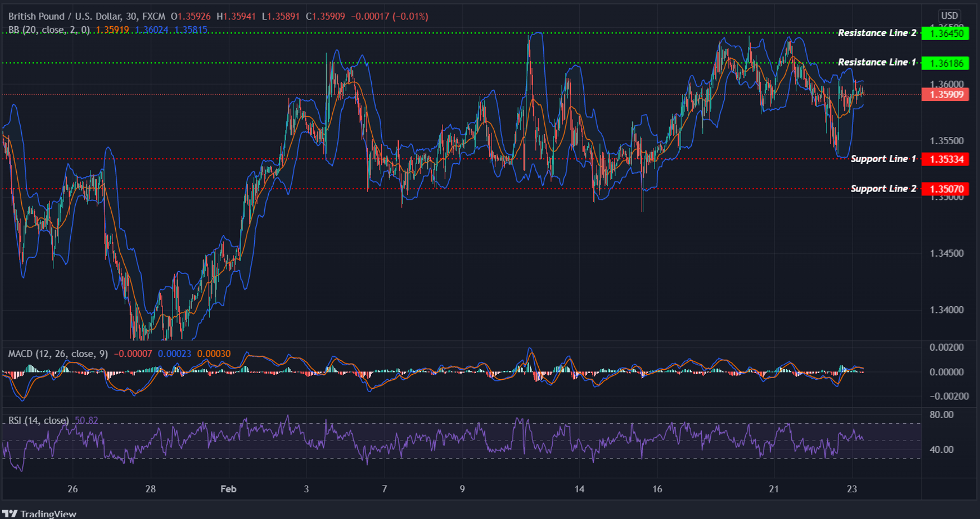Click the 30-minute timeframe in the symbol legend
Screen dimensions: 980x519
129,16
